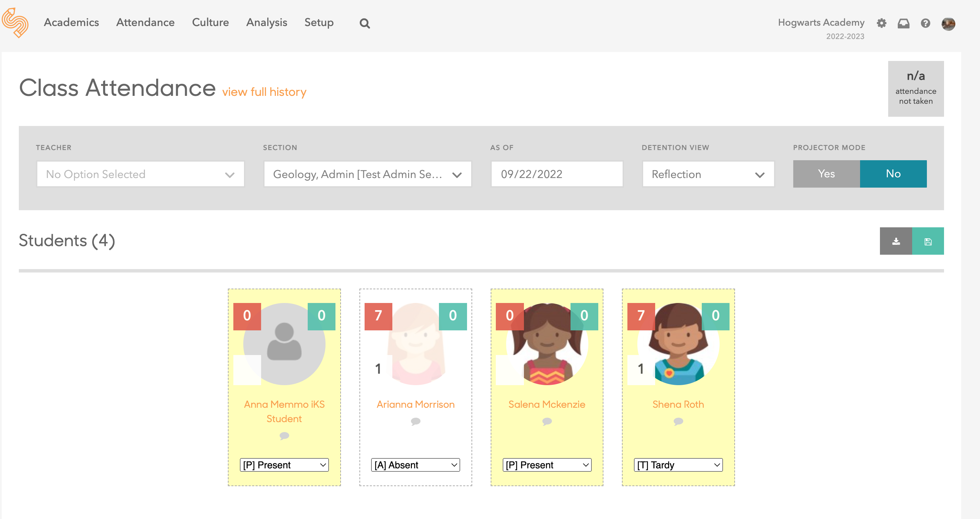Screen dimensions: 980x519
Task: Click the view full history link
Action: (264, 92)
